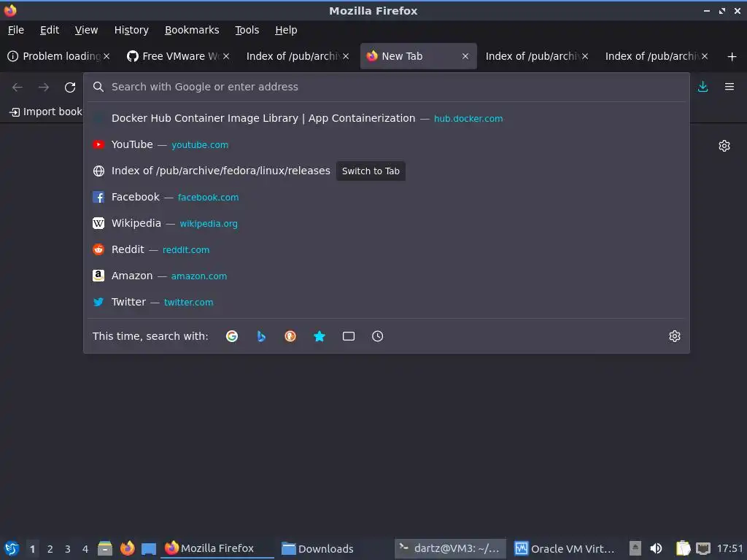Switch to Oracle VM VirtualBox taskbar entry

click(565, 548)
